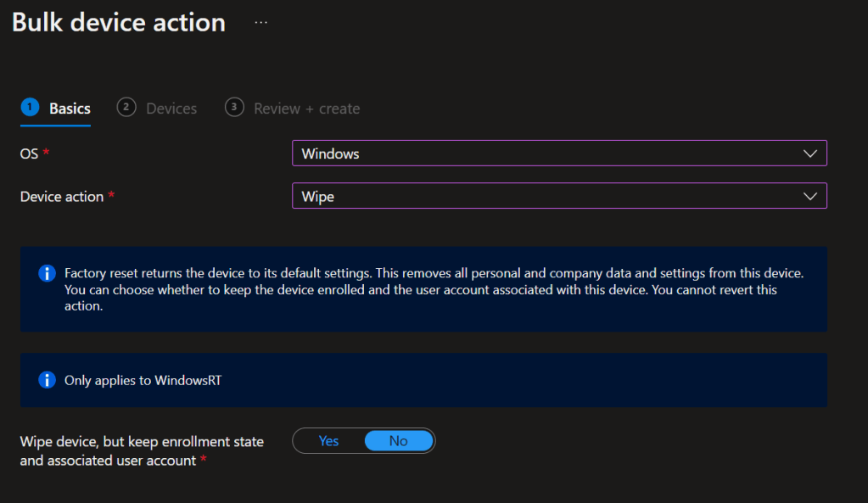Click the factory reset information banner

click(x=423, y=289)
